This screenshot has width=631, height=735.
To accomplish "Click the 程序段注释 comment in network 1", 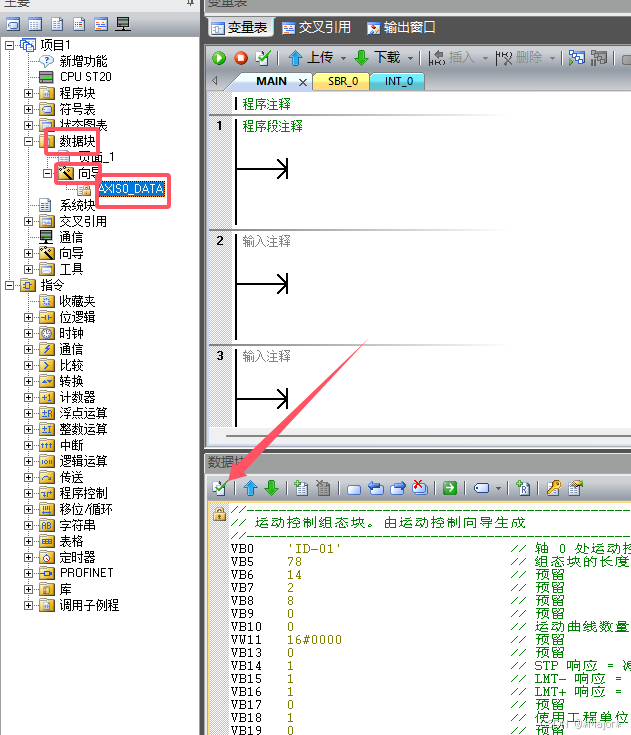I will 272,126.
